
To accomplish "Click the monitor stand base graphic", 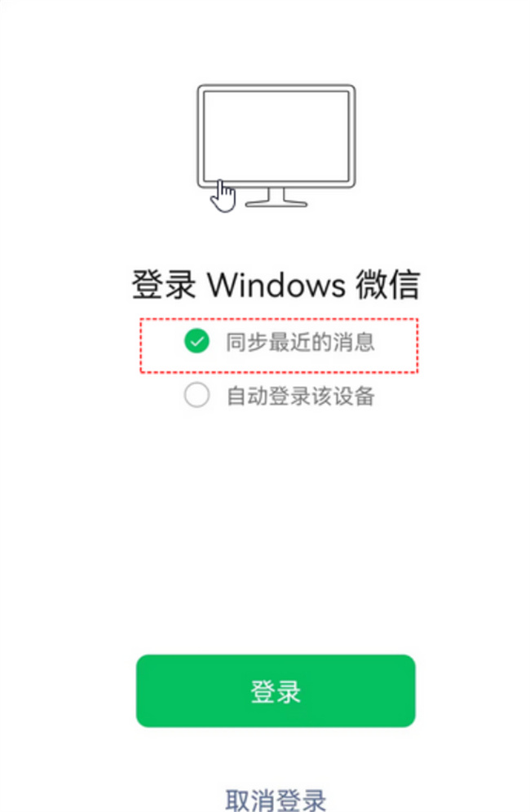I will click(x=276, y=203).
